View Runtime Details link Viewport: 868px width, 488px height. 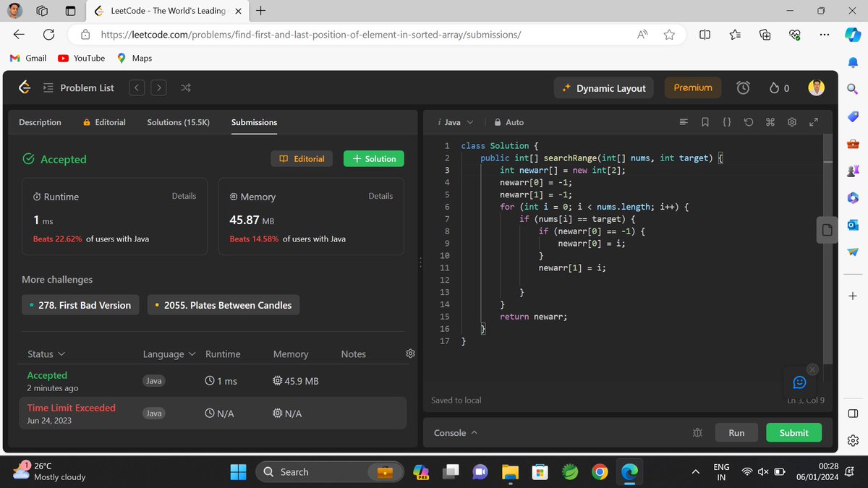coord(184,196)
